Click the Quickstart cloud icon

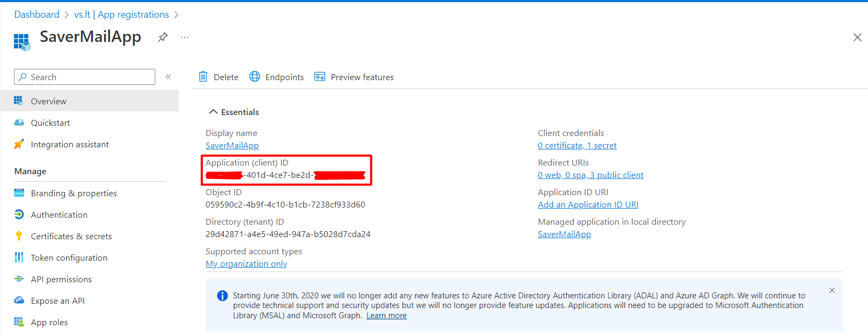[19, 123]
